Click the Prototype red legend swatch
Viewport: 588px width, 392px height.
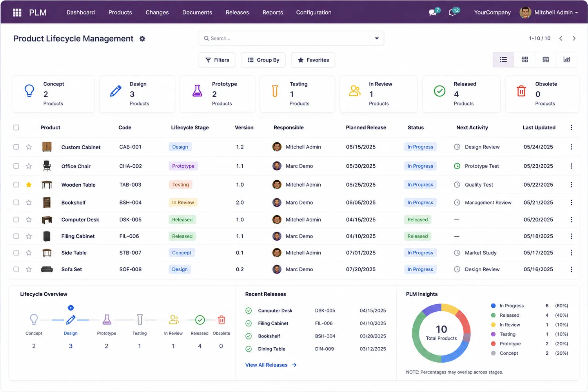coord(493,344)
